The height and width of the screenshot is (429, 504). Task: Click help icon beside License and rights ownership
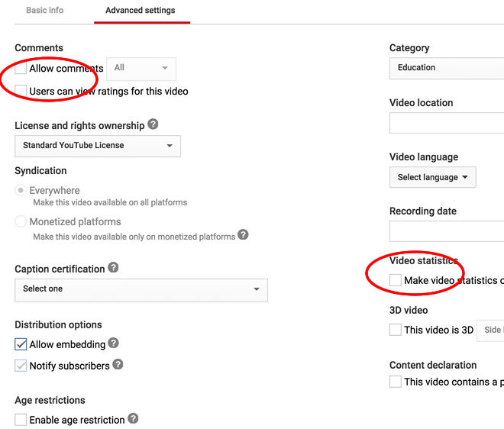click(153, 124)
